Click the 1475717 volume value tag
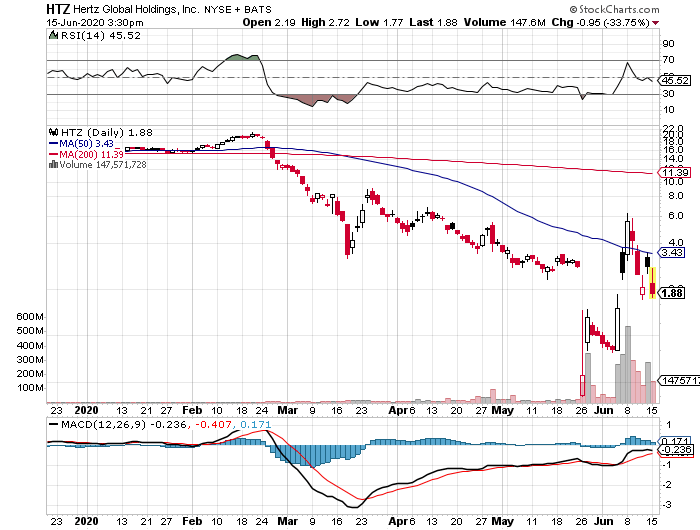Viewport: 700px width, 530px height. click(x=679, y=380)
